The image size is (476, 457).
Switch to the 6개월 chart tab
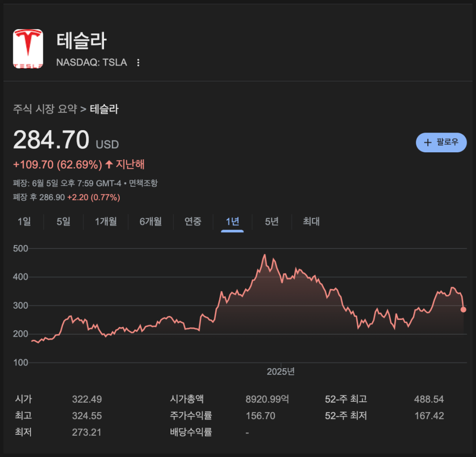point(151,221)
